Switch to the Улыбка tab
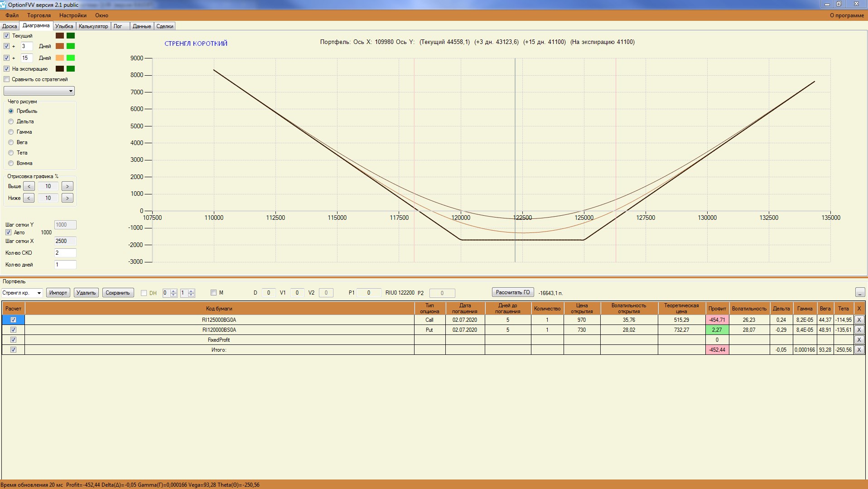The width and height of the screenshot is (868, 489). point(64,26)
